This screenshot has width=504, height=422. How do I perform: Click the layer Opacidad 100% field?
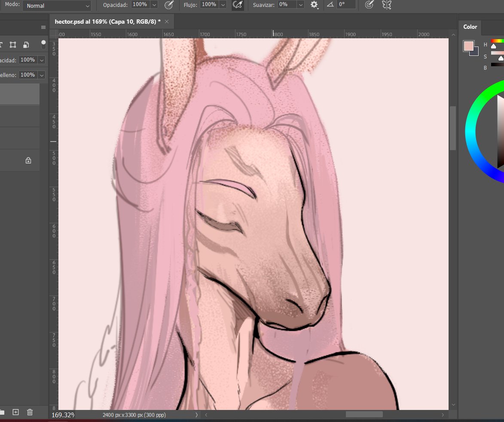click(27, 60)
